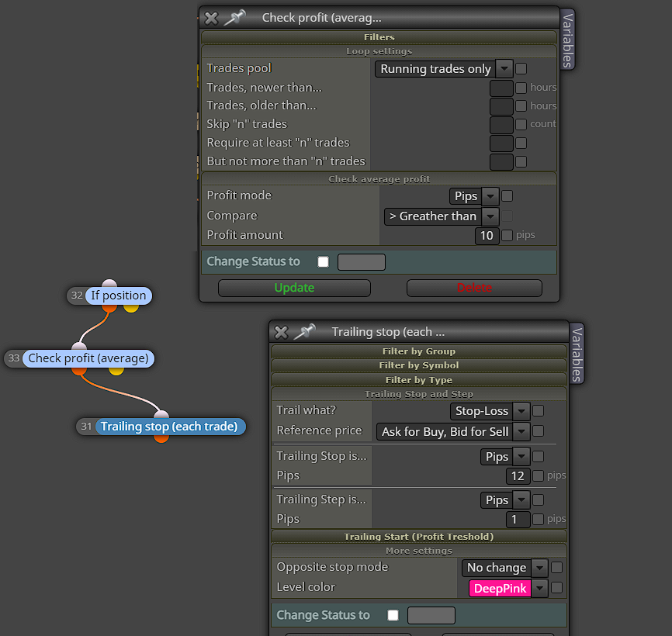The height and width of the screenshot is (636, 672).
Task: Click the input connector above Trailing stop node
Action: coord(161,415)
